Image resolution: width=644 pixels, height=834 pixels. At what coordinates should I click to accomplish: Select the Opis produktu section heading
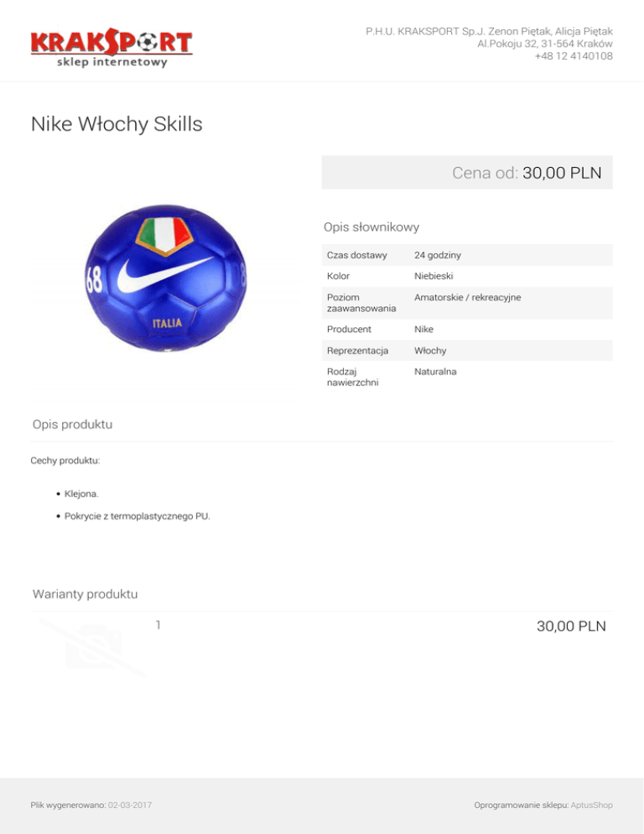pos(72,425)
